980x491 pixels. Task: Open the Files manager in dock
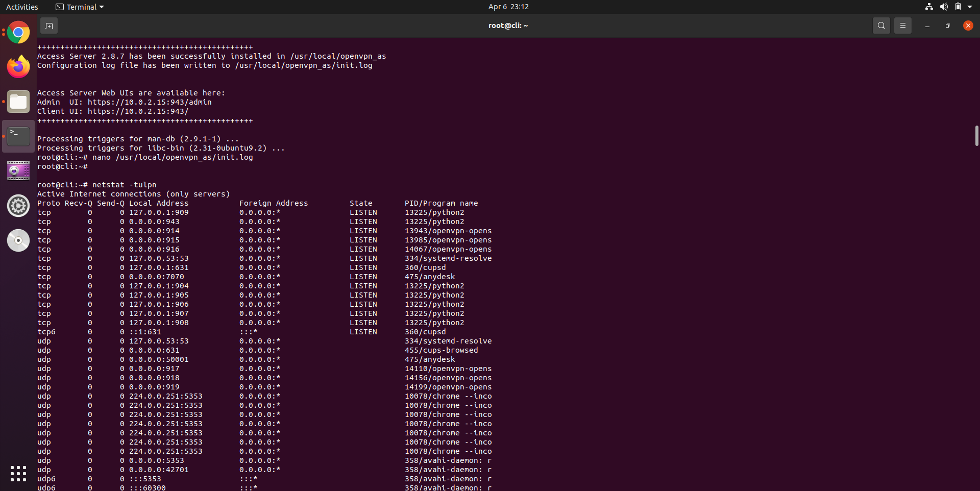[18, 102]
